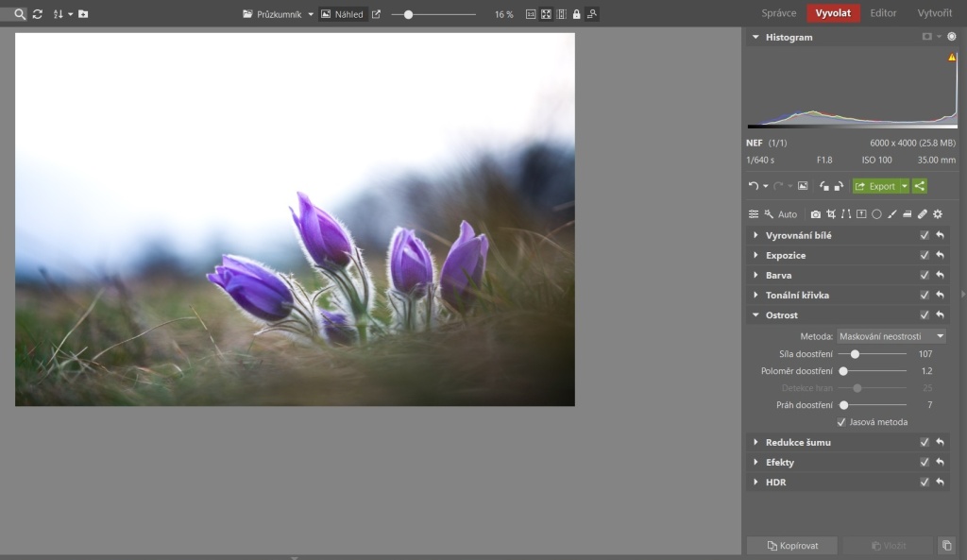The image size is (967, 560).
Task: Open the Správce tab
Action: [780, 13]
